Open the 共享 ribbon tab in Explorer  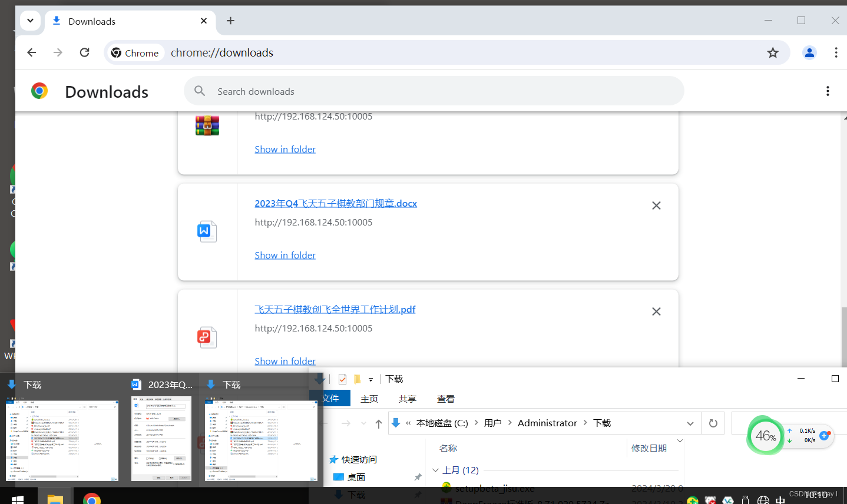[x=408, y=399]
